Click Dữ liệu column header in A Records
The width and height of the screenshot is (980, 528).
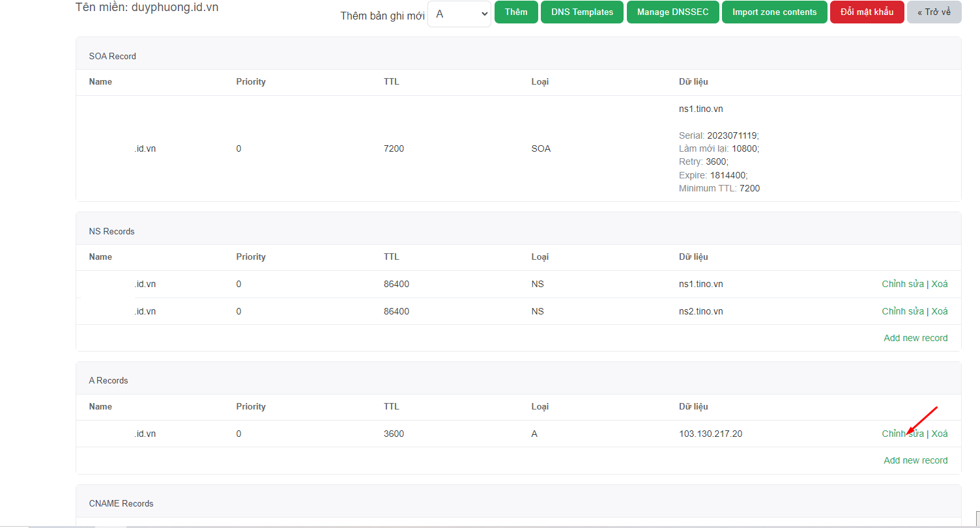tap(693, 406)
